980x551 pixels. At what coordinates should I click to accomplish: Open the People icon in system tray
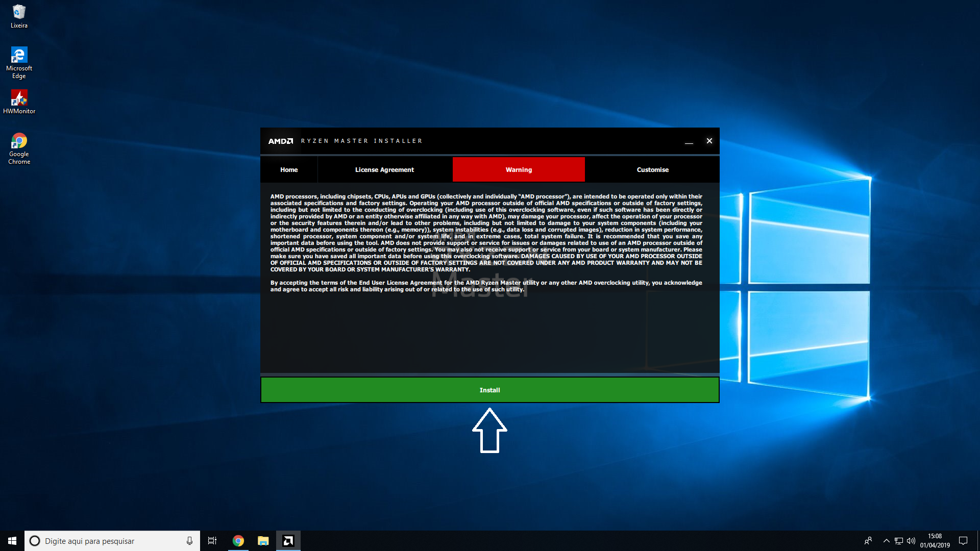868,541
